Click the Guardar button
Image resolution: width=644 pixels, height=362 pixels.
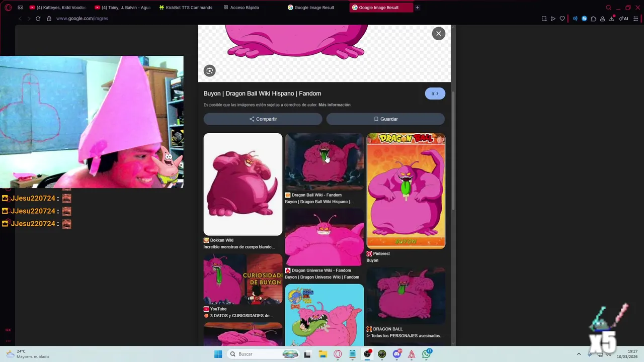click(x=385, y=119)
